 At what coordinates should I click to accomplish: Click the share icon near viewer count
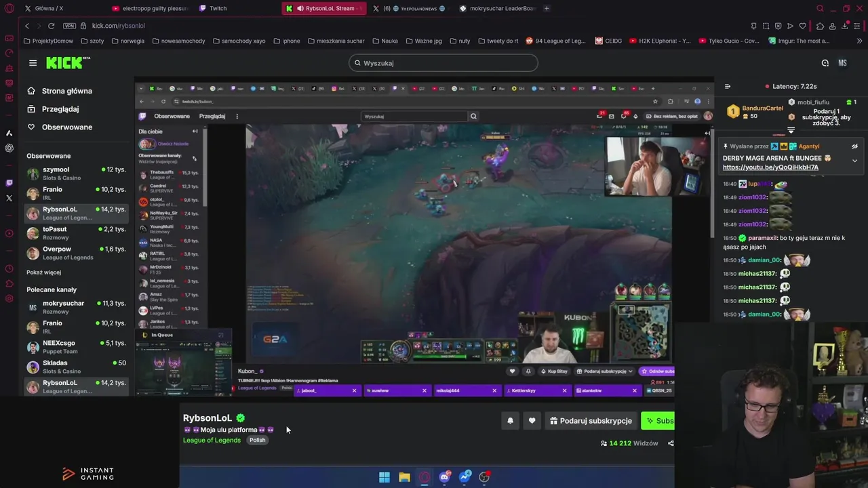click(x=671, y=443)
